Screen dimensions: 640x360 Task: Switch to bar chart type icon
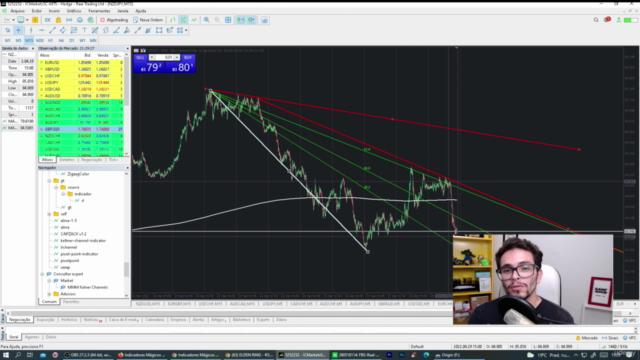coord(173,20)
